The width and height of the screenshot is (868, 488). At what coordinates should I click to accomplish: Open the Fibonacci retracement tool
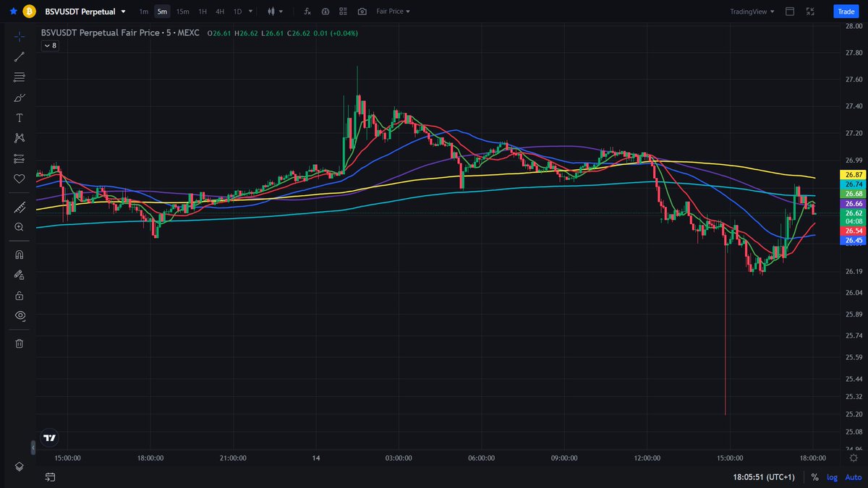20,77
